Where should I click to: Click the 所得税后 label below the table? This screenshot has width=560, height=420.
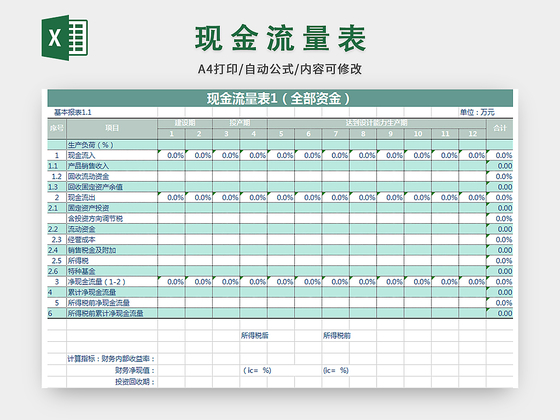tap(255, 335)
